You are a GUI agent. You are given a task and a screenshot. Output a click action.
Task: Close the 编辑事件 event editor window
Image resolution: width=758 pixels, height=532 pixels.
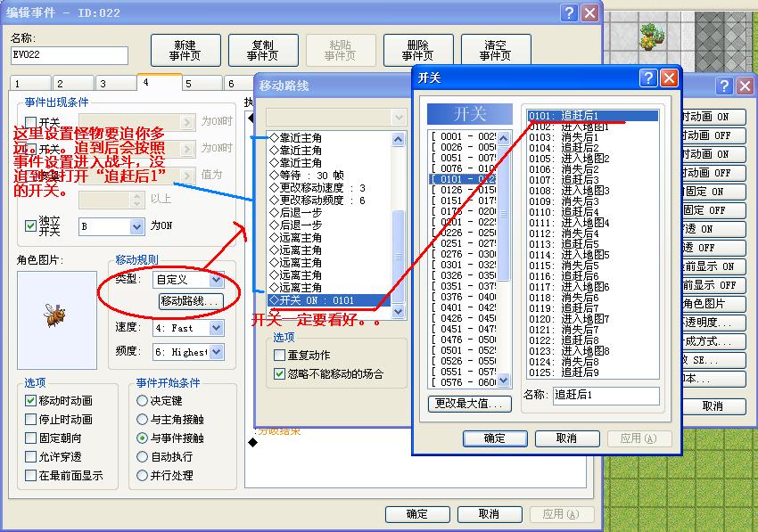coord(589,12)
